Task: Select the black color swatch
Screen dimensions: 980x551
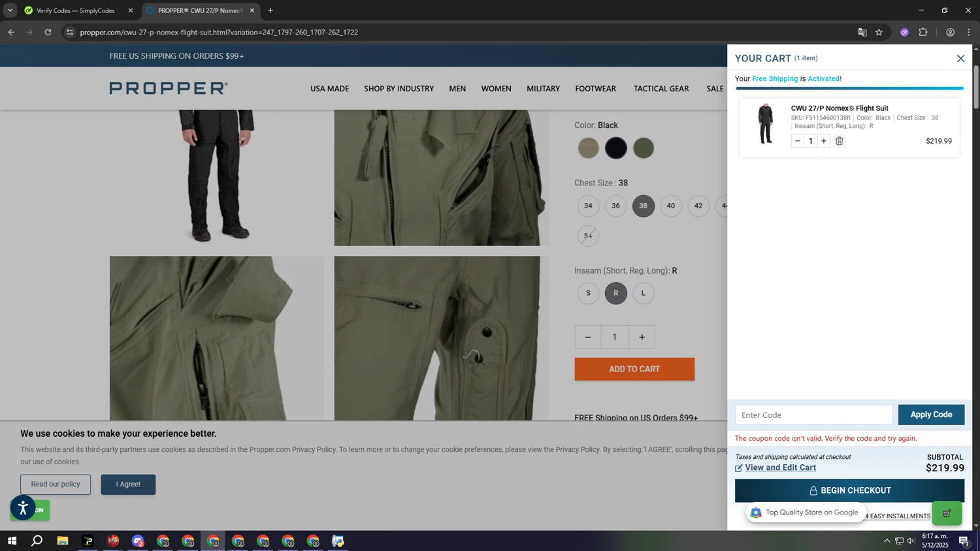Action: coord(615,148)
